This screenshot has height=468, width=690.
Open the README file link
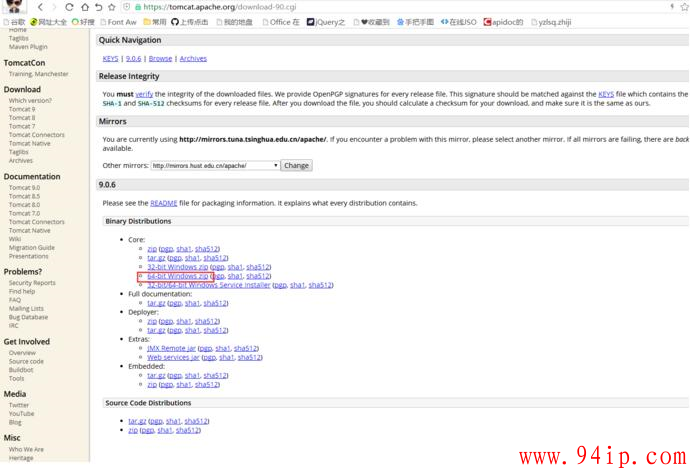pyautogui.click(x=164, y=203)
